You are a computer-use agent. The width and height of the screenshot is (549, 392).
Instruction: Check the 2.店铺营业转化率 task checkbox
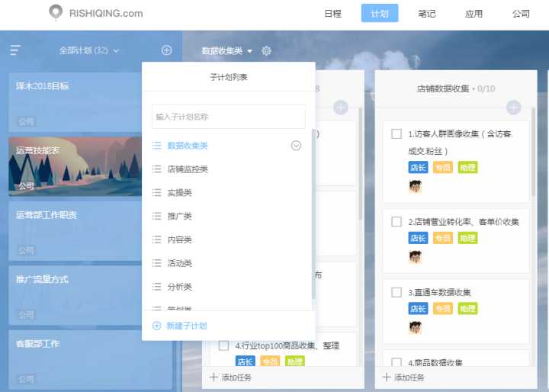[396, 222]
